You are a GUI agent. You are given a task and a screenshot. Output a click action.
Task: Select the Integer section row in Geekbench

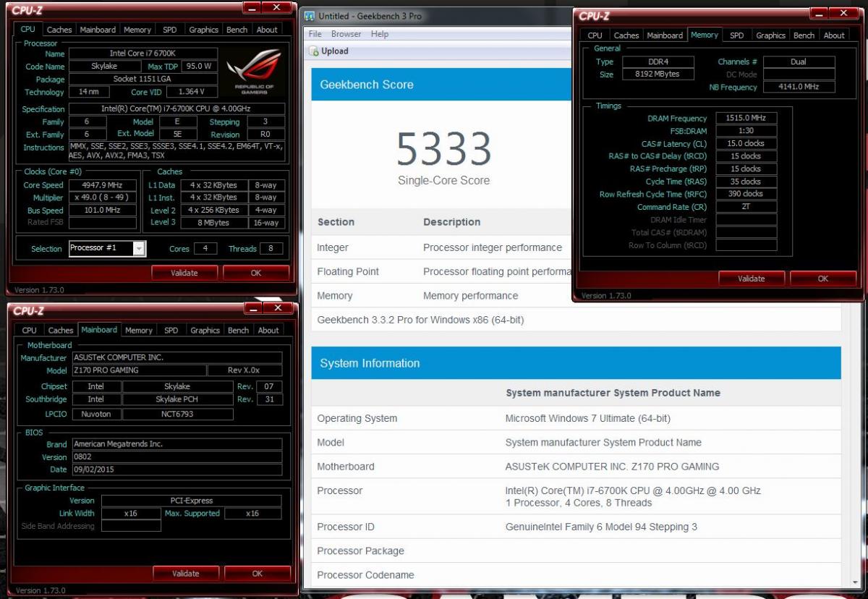coord(441,247)
